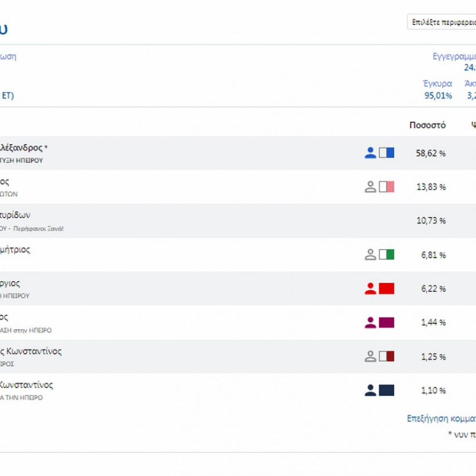Screen dimensions: 476x476
Task: Click the gray person icon beside 1,25 %
Action: coord(370,356)
